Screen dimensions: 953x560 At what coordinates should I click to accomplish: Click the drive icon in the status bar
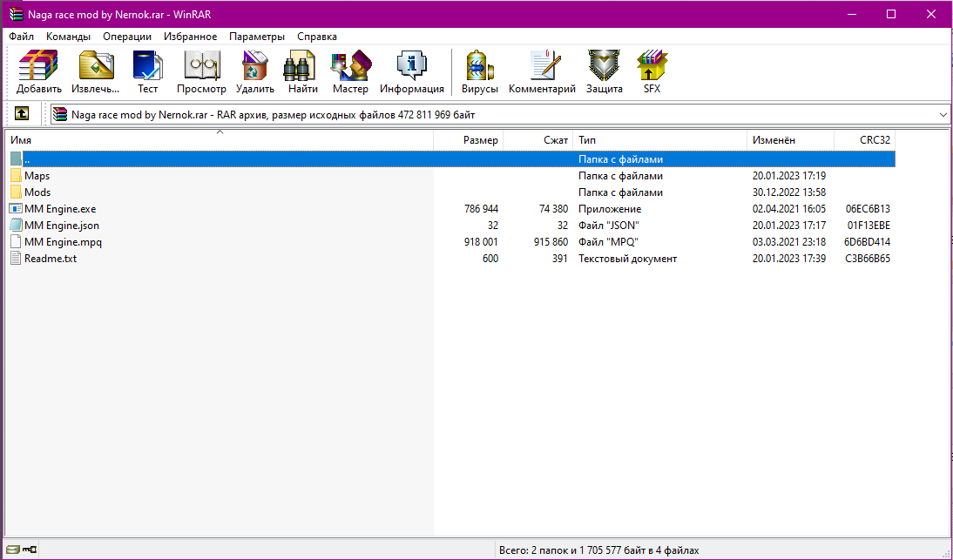[13, 550]
